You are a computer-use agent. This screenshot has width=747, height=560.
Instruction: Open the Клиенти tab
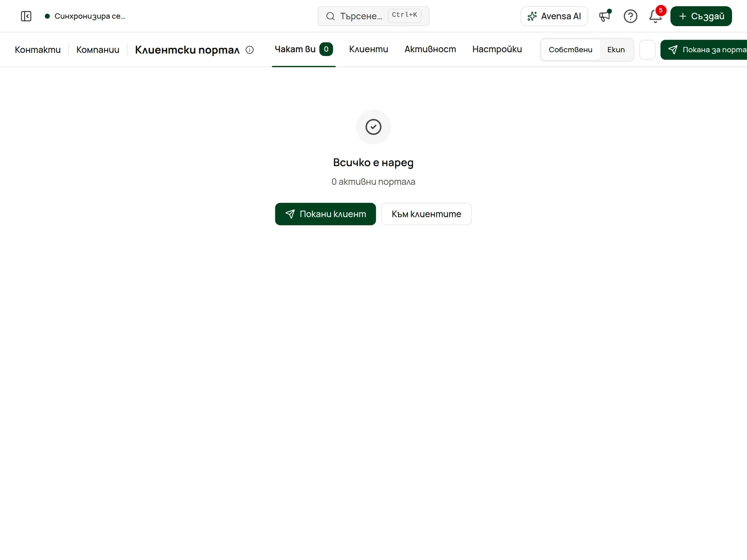tap(369, 49)
